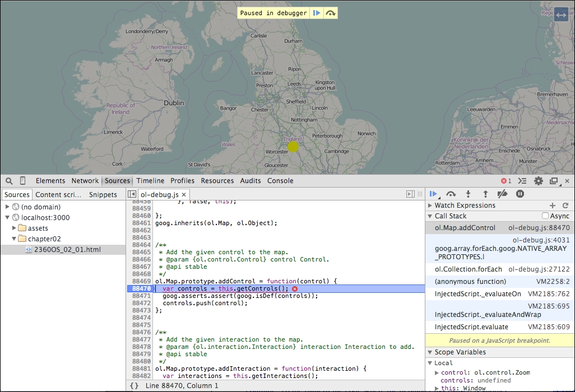575x392 pixels.
Task: Click the Resume script execution icon
Action: [x=434, y=194]
